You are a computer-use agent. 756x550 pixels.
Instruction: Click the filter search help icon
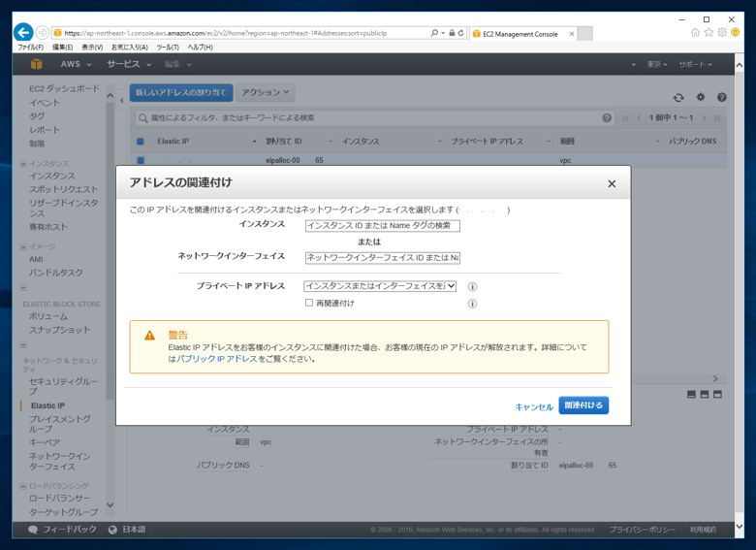pyautogui.click(x=607, y=117)
